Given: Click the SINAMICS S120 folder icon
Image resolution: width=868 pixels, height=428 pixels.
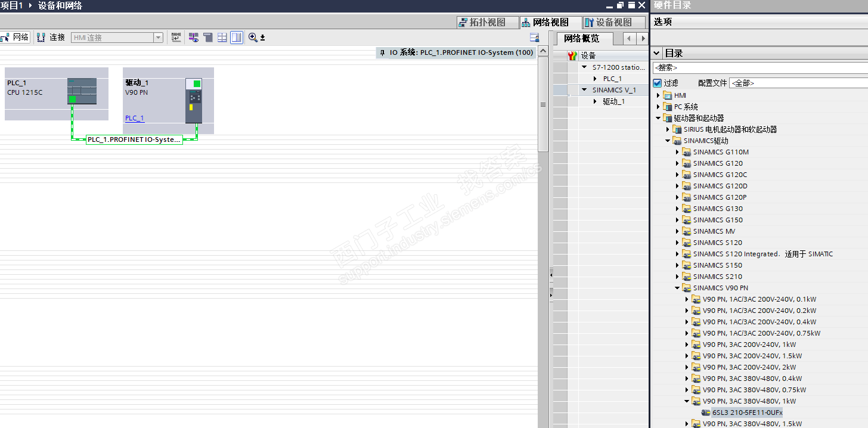Looking at the screenshot, I should point(687,243).
